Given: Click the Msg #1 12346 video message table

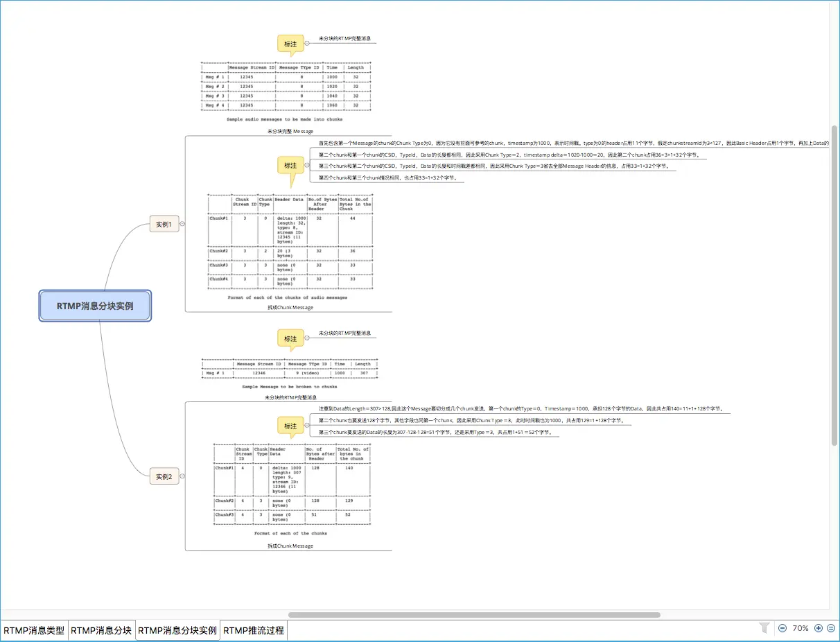Looking at the screenshot, I should pos(289,373).
